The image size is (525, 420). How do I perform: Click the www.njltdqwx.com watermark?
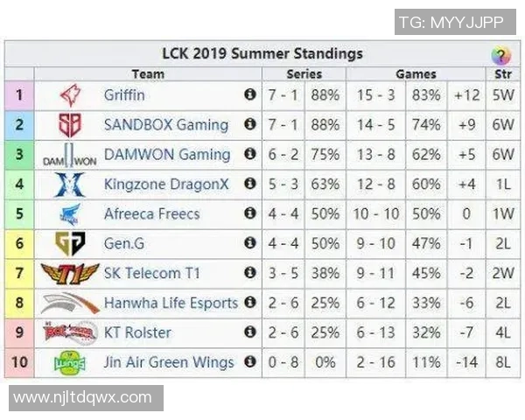click(83, 397)
